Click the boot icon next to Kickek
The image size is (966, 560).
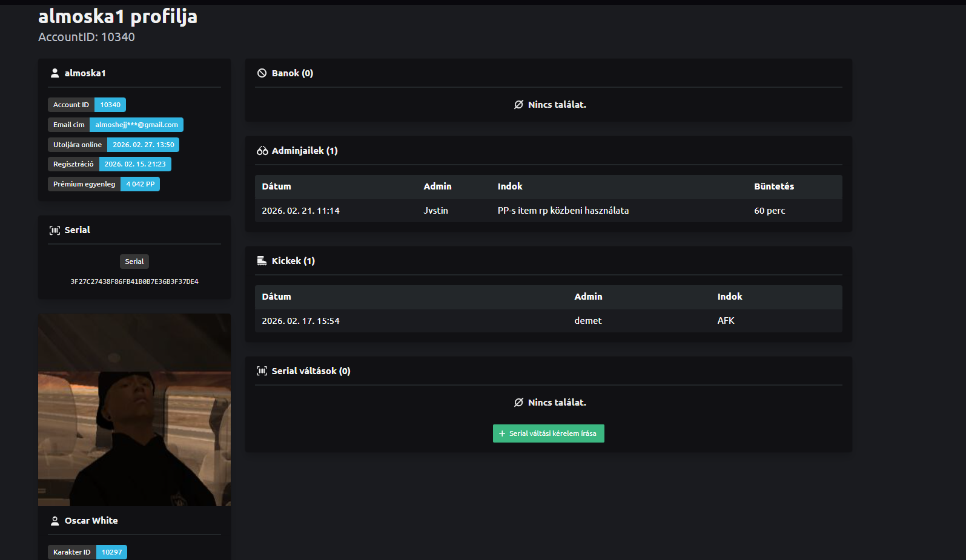click(262, 261)
